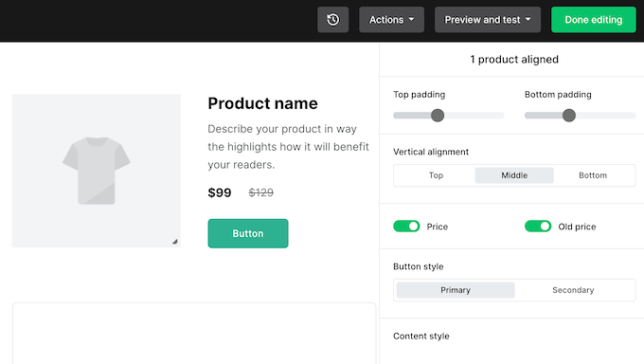Select the Secondary button style

point(573,290)
